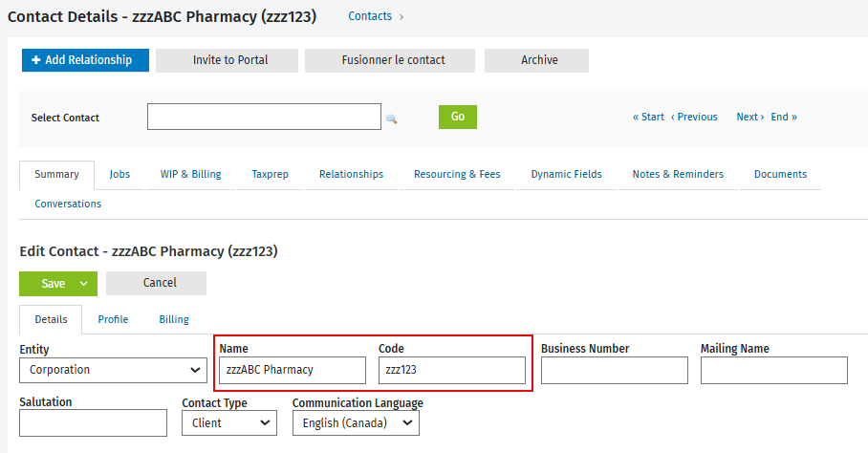The image size is (868, 453).
Task: Go to the Dynamic Fields tab
Action: tap(566, 174)
